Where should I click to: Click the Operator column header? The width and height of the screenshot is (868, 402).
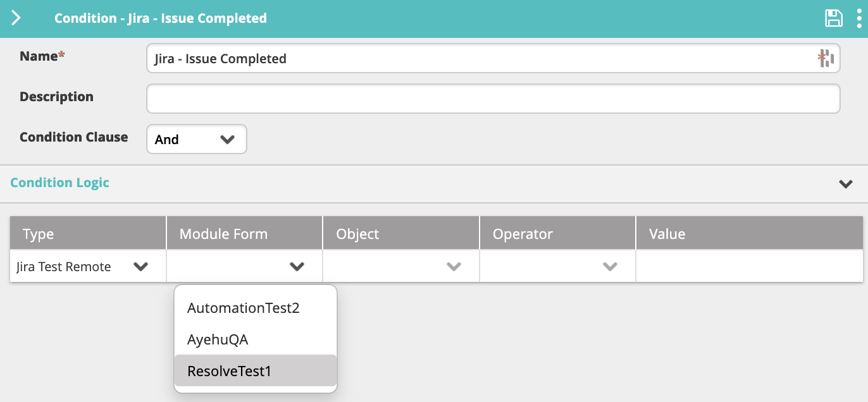[523, 234]
